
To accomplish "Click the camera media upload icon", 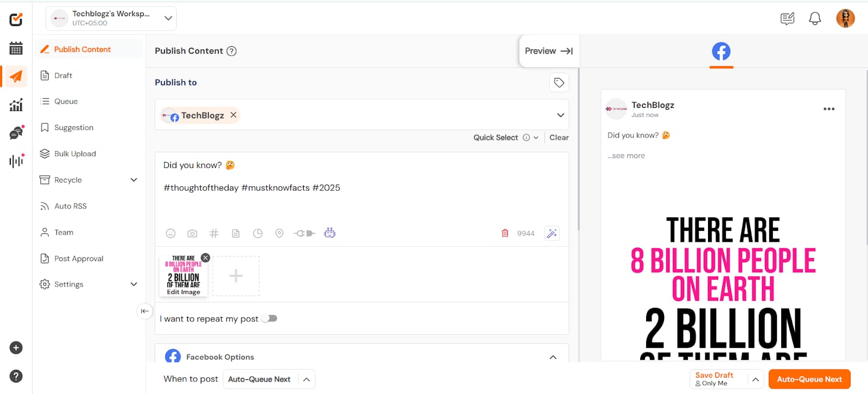I will 192,234.
